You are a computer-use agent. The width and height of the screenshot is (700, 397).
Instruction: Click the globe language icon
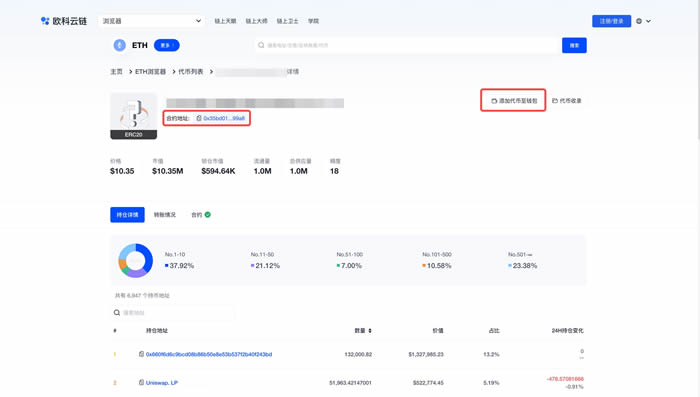point(639,21)
